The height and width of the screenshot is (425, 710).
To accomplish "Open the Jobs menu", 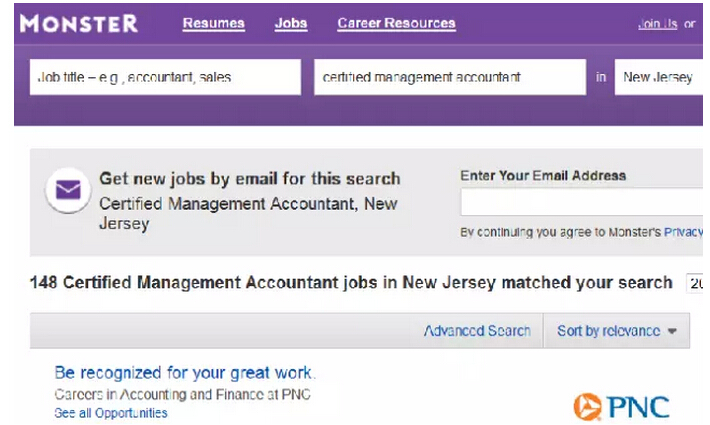I will (x=291, y=23).
